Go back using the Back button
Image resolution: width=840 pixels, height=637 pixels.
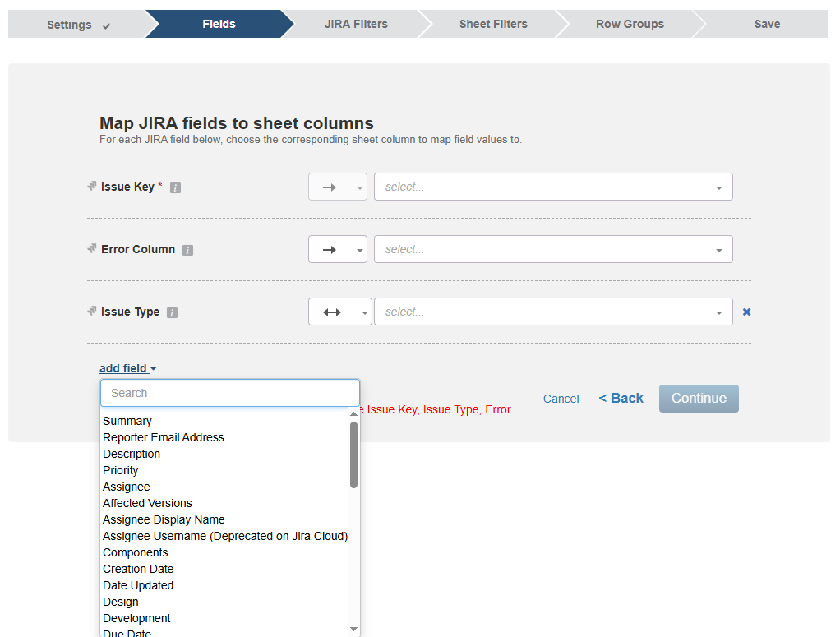[621, 398]
